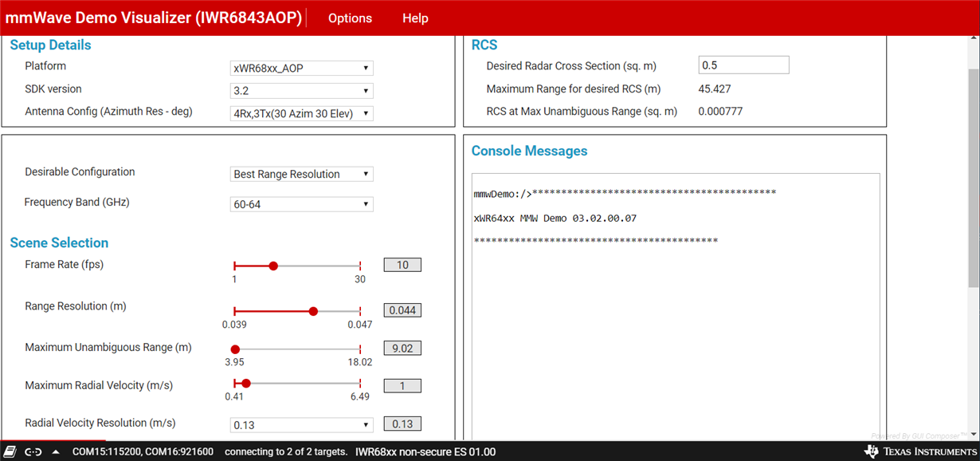The height and width of the screenshot is (461, 980).
Task: Click the Radial Velocity Resolution value box 0.13
Action: click(402, 424)
